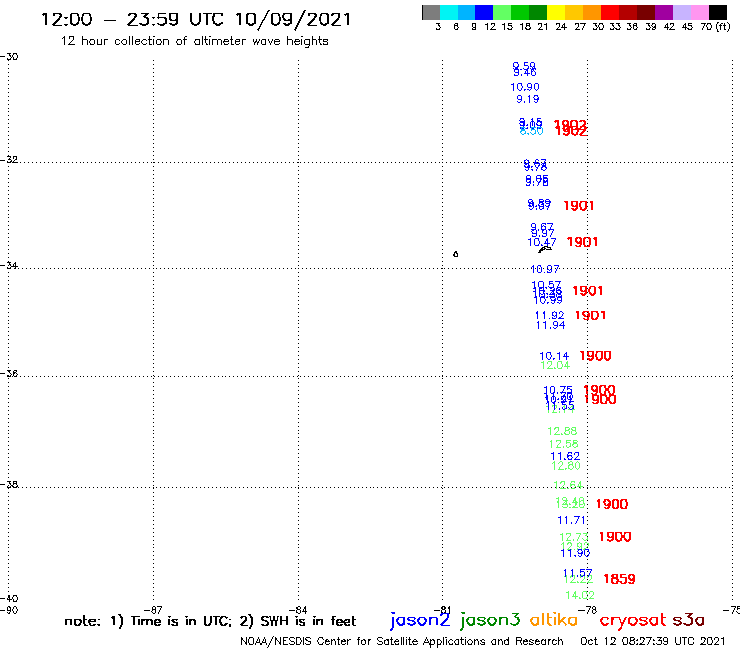Screen dimensions: 740x650
Task: Click the '12 hour collection' subtitle
Action: click(x=194, y=41)
